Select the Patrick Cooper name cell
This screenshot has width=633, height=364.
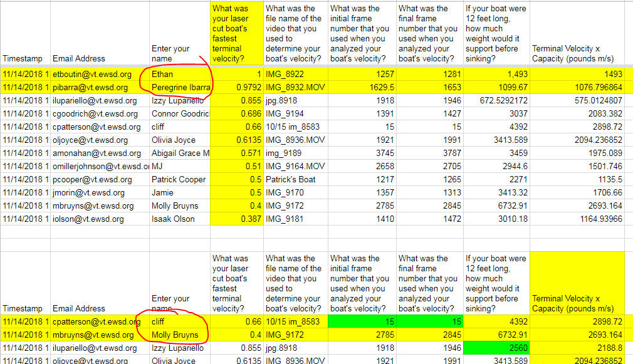click(x=179, y=179)
